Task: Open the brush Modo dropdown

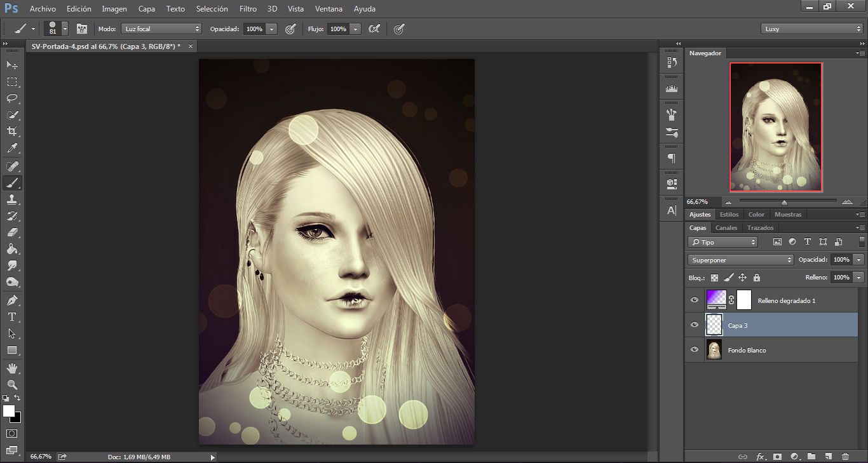Action: 161,29
